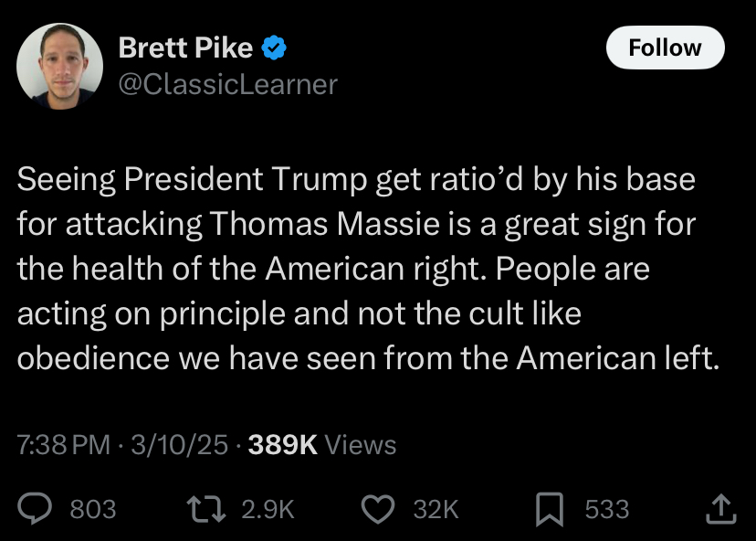This screenshot has height=541, width=756.
Task: Click the 3/10/25 post date
Action: tap(179, 444)
